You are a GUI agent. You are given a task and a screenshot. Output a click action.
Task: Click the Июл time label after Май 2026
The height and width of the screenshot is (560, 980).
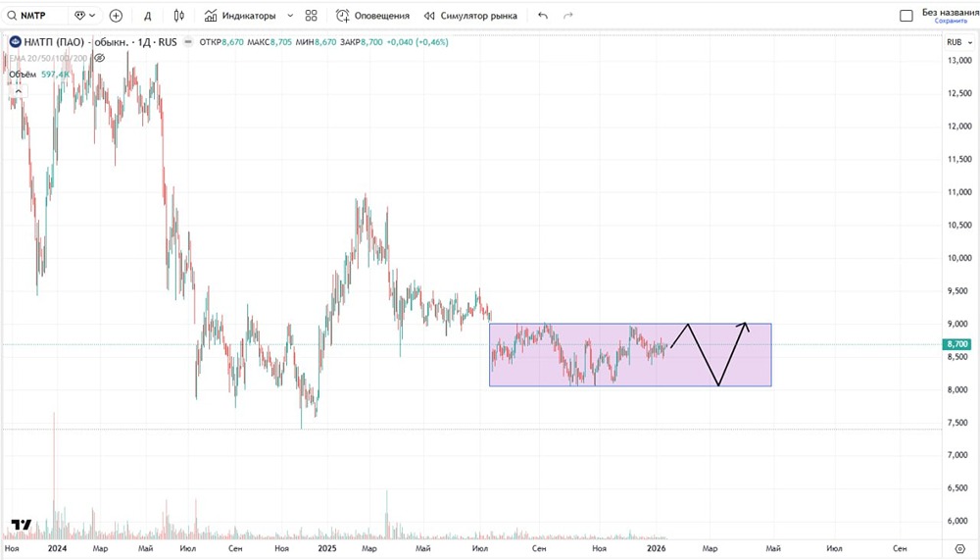pos(834,549)
